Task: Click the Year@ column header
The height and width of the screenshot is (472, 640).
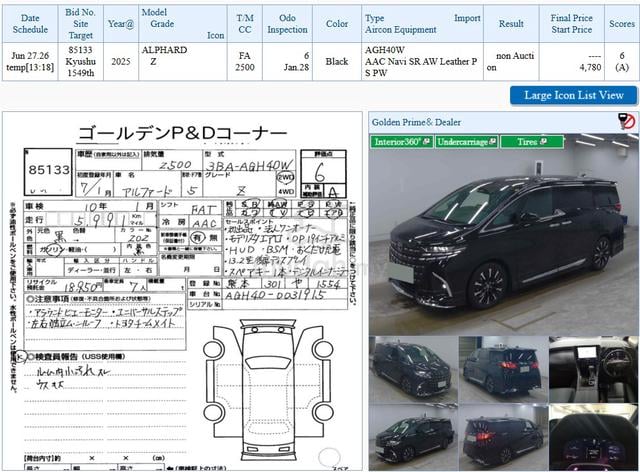Action: pos(121,24)
